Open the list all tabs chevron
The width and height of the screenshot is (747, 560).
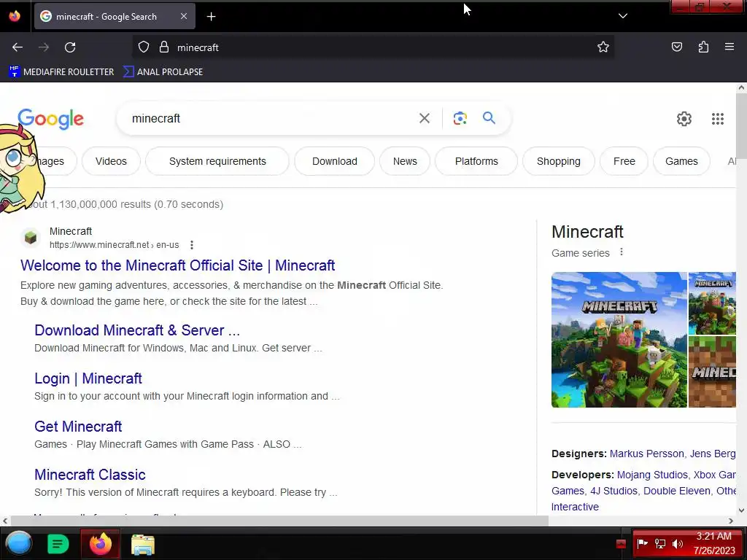point(623,16)
